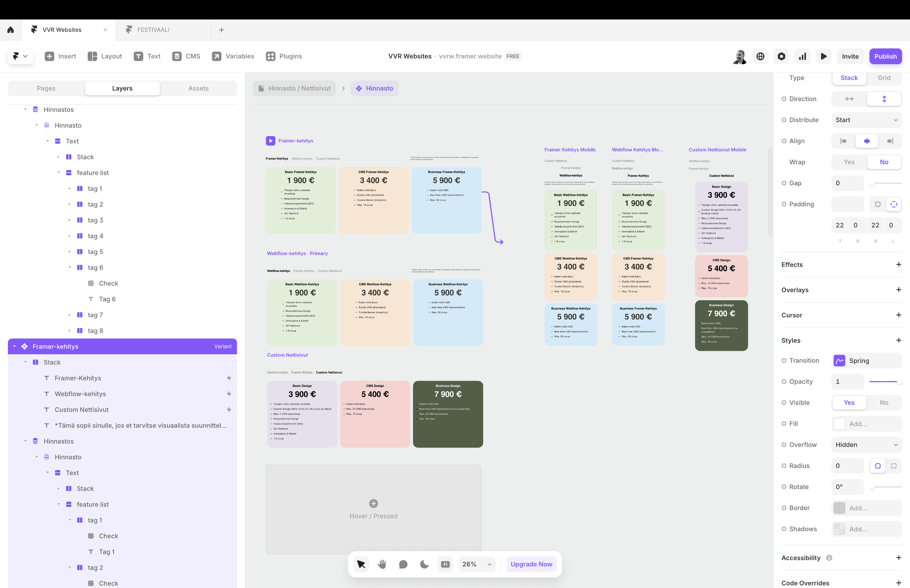Open the zoom level dropdown
The width and height of the screenshot is (910, 588).
point(477,564)
